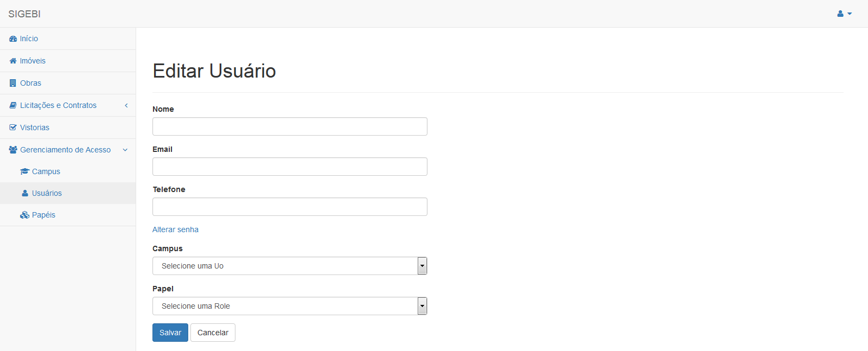Expand the Licitações e Contratos submenu chevron
The height and width of the screenshot is (351, 868).
point(126,105)
